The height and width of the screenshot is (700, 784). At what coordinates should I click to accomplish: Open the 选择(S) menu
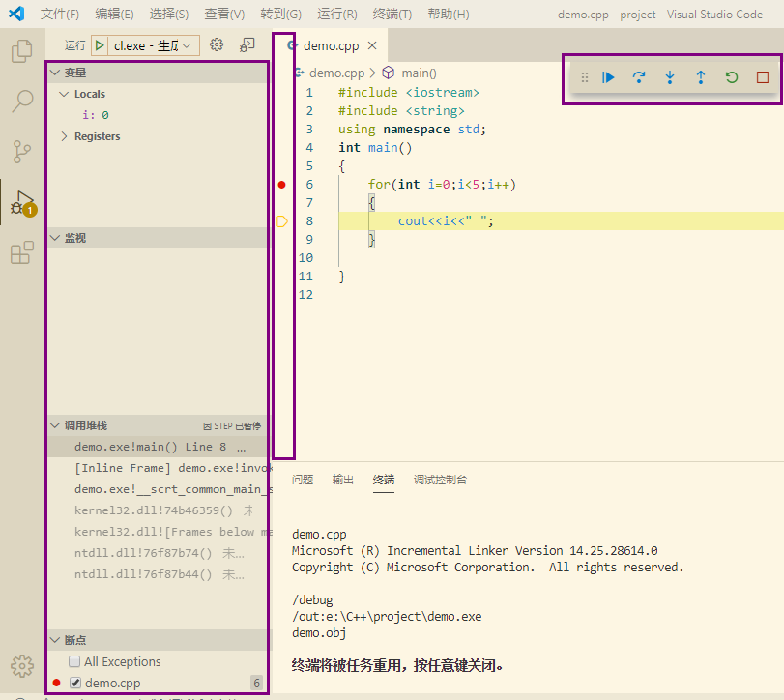point(169,14)
